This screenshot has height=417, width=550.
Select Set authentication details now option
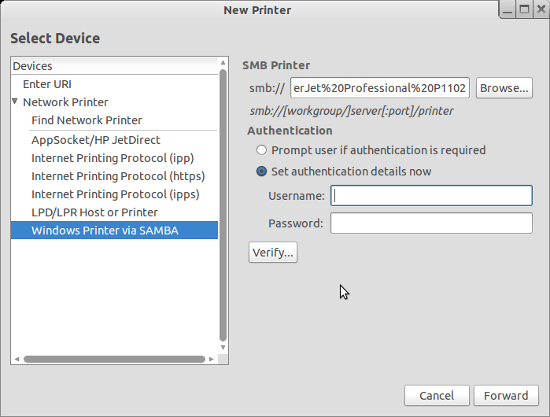pos(261,171)
